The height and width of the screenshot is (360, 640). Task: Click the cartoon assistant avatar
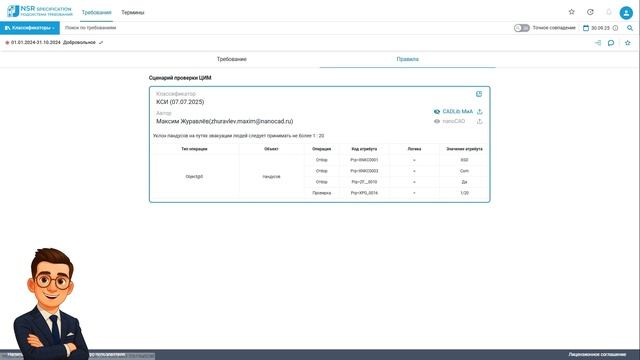pyautogui.click(x=50, y=304)
